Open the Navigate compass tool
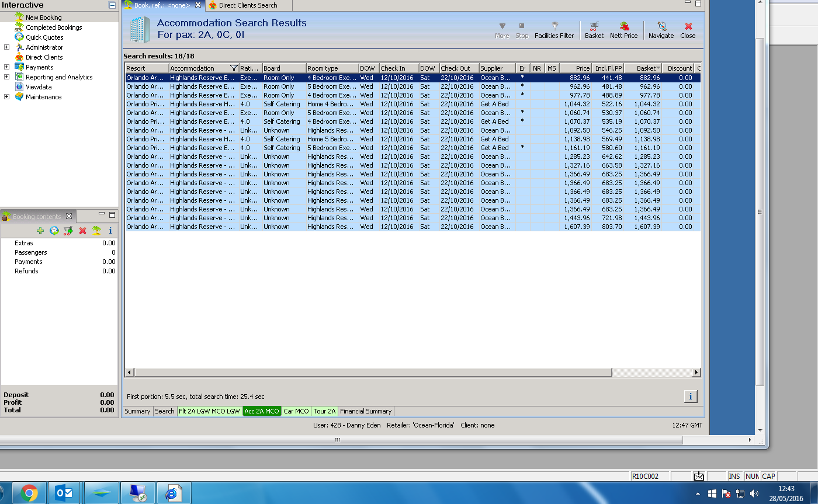 click(x=661, y=26)
